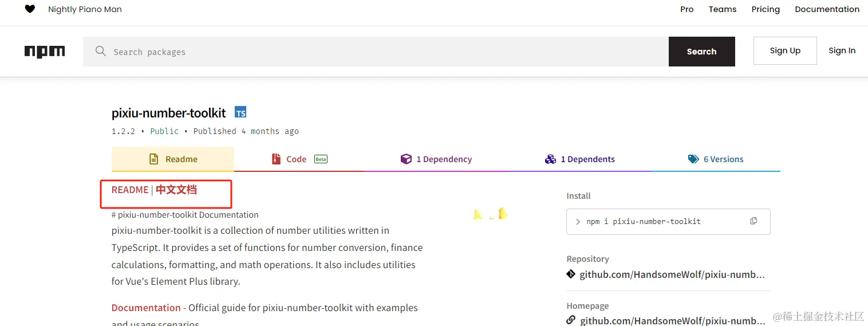This screenshot has width=868, height=326.
Task: Open the Pro menu item
Action: [x=687, y=9]
